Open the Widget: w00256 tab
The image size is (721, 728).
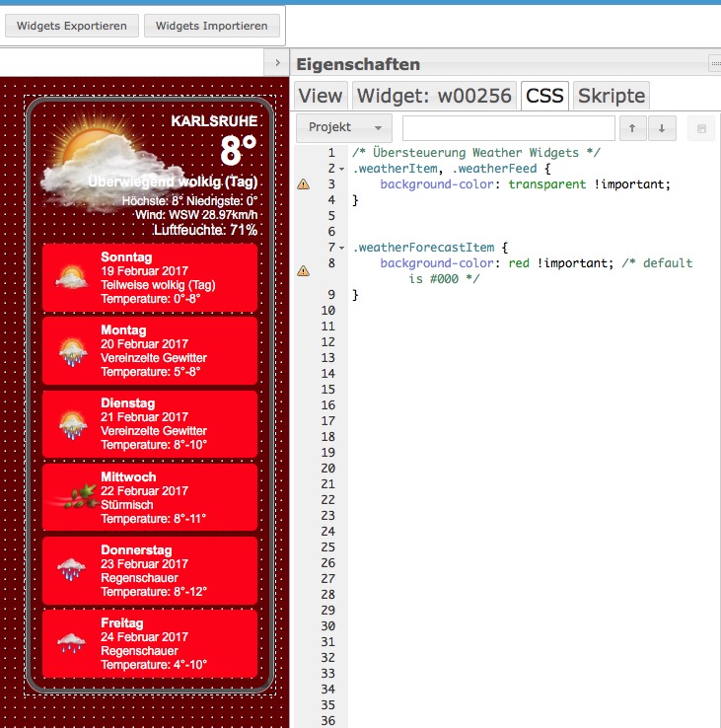tap(434, 96)
